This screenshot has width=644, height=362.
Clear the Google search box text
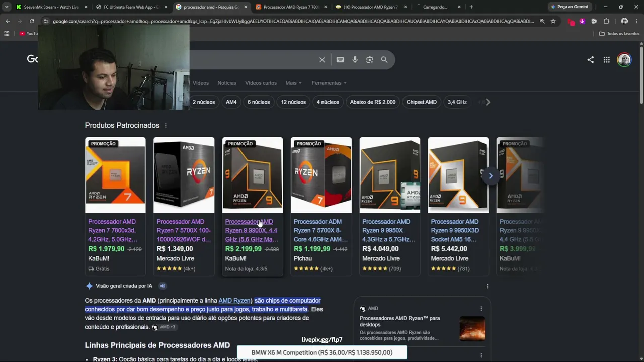click(x=322, y=60)
